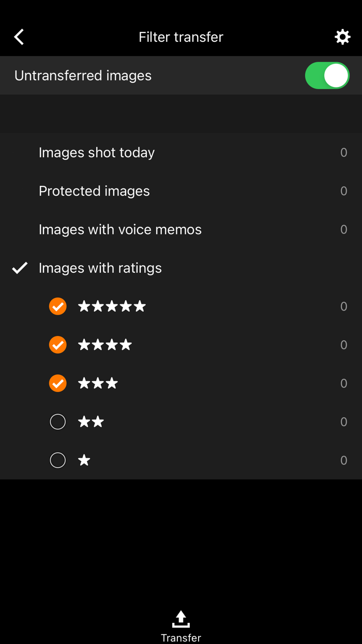Viewport: 362px width, 644px height.
Task: Select the Protected images filter
Action: pyautogui.click(x=94, y=191)
